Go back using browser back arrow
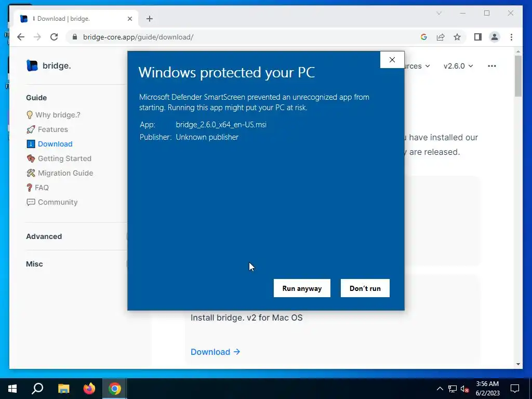Image resolution: width=532 pixels, height=399 pixels. pos(21,37)
